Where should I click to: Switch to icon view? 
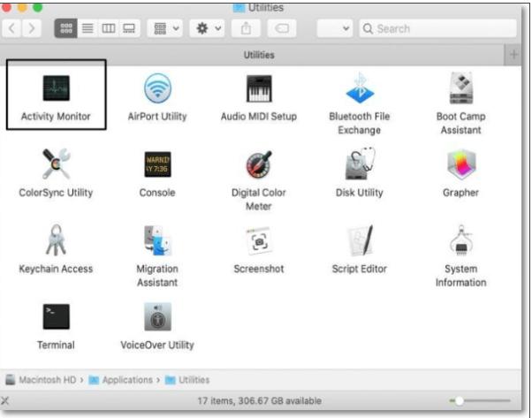click(x=65, y=28)
